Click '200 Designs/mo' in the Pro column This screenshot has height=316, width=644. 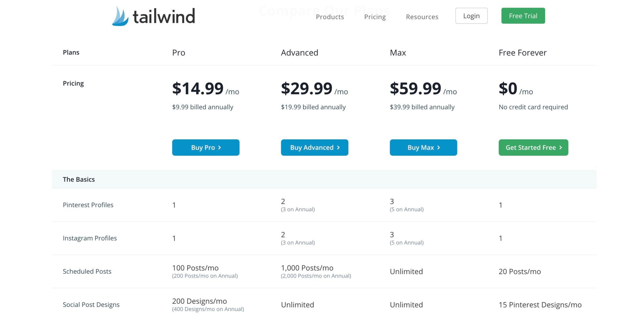[x=199, y=301]
